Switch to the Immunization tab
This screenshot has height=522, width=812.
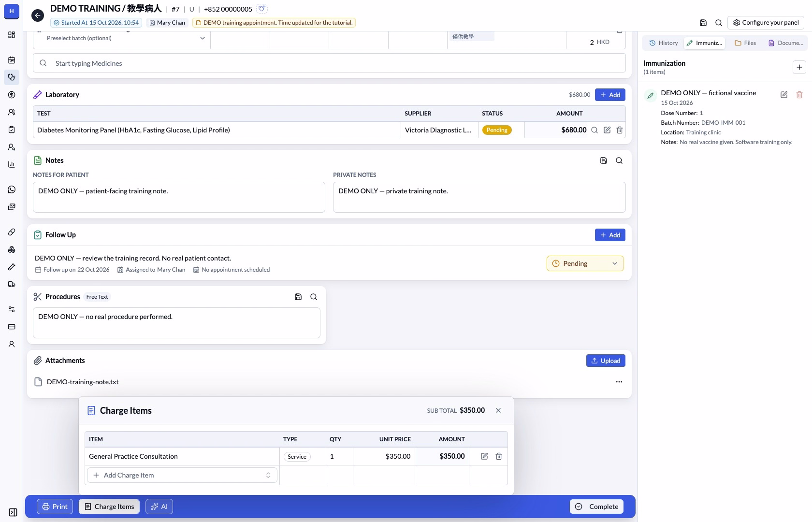tap(704, 43)
